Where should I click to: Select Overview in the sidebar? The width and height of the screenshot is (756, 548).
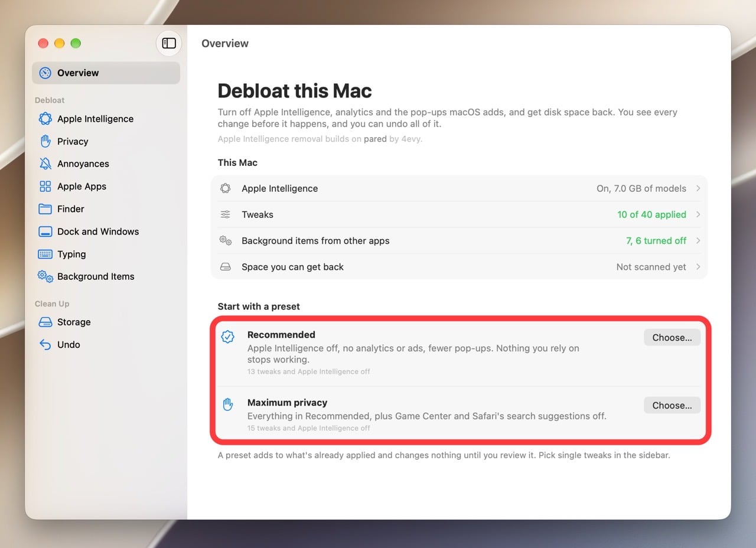click(106, 73)
